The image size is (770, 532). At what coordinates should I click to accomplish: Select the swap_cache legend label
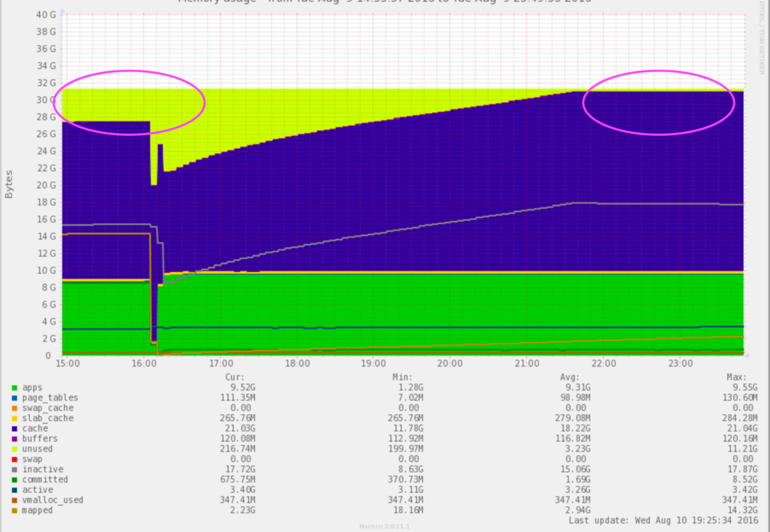tap(47, 408)
